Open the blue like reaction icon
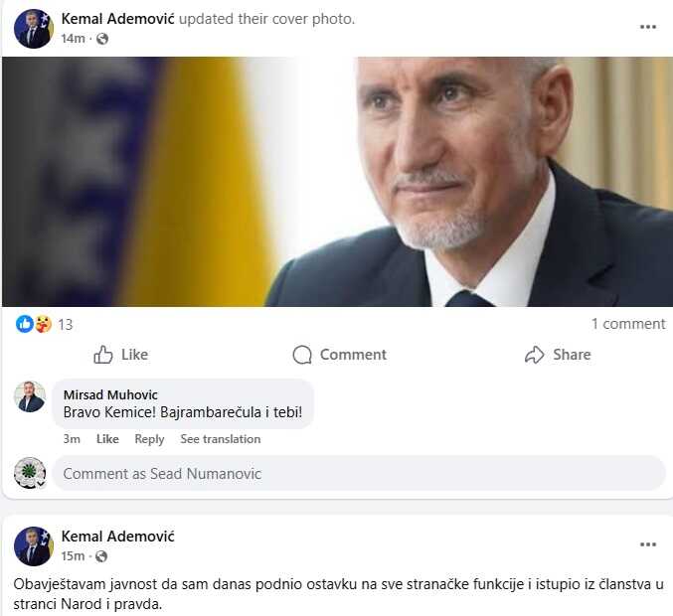Image resolution: width=673 pixels, height=616 pixels. [25, 324]
